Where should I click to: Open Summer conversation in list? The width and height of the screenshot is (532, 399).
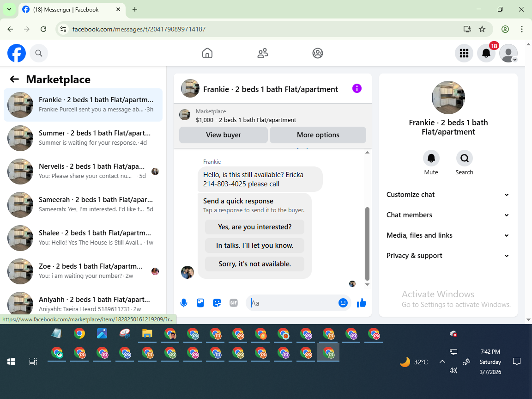click(83, 138)
